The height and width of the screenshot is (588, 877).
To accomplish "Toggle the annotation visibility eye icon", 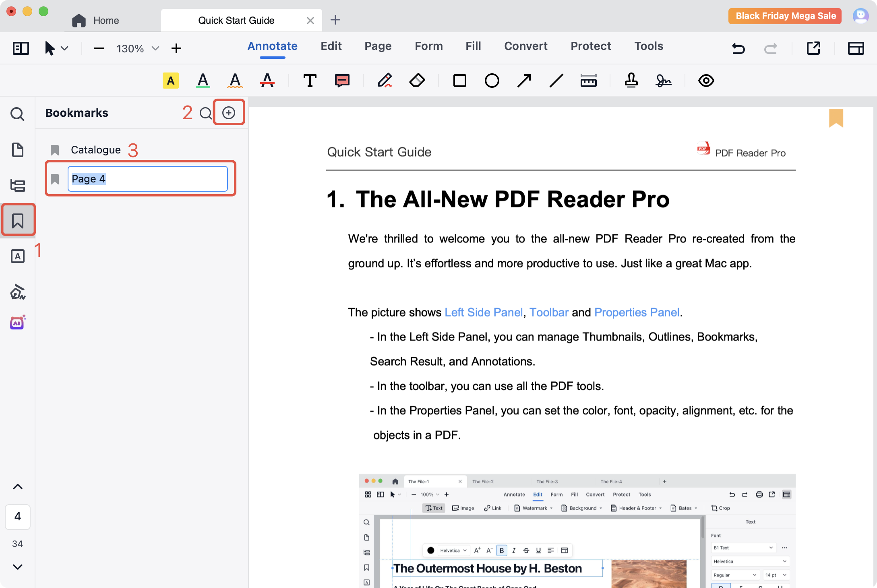I will tap(706, 81).
